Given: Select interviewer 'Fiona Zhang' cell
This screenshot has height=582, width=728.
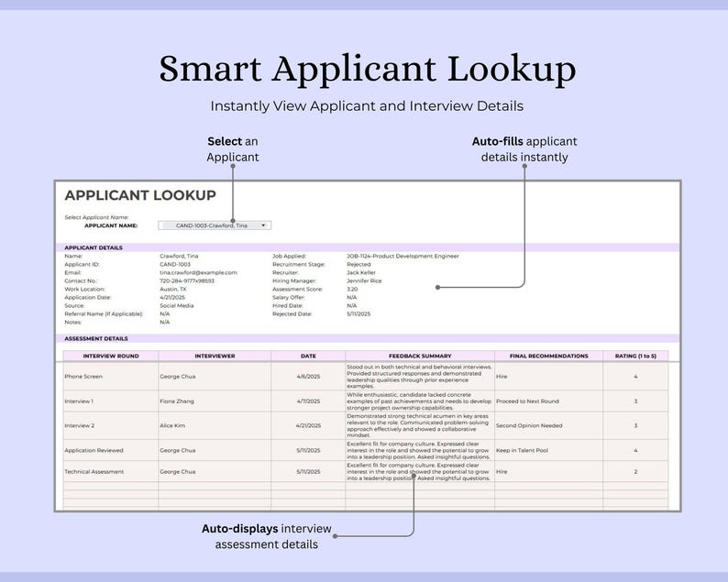Looking at the screenshot, I should (x=215, y=401).
